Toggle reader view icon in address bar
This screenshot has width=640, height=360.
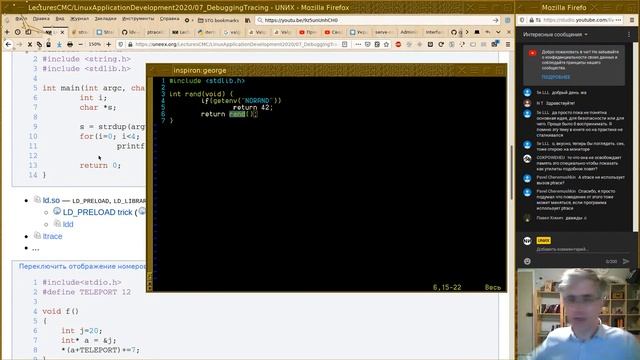tap(345, 44)
